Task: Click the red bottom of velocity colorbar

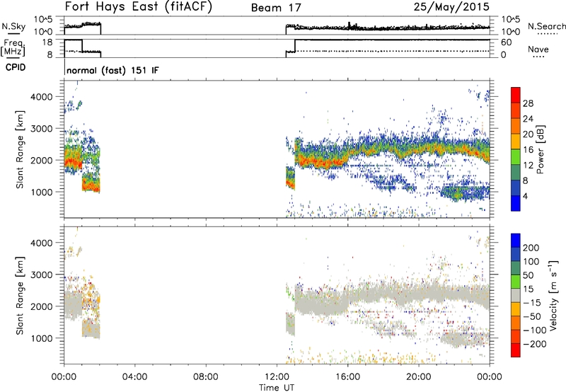Action: point(516,350)
